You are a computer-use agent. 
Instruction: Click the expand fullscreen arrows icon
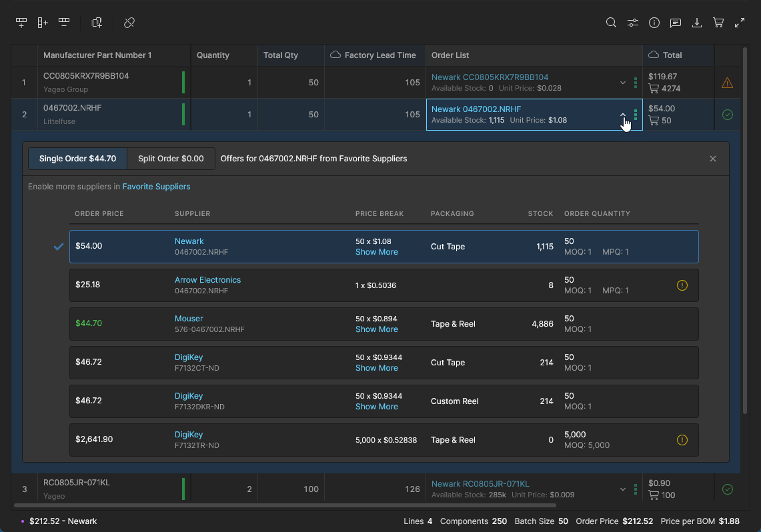740,23
